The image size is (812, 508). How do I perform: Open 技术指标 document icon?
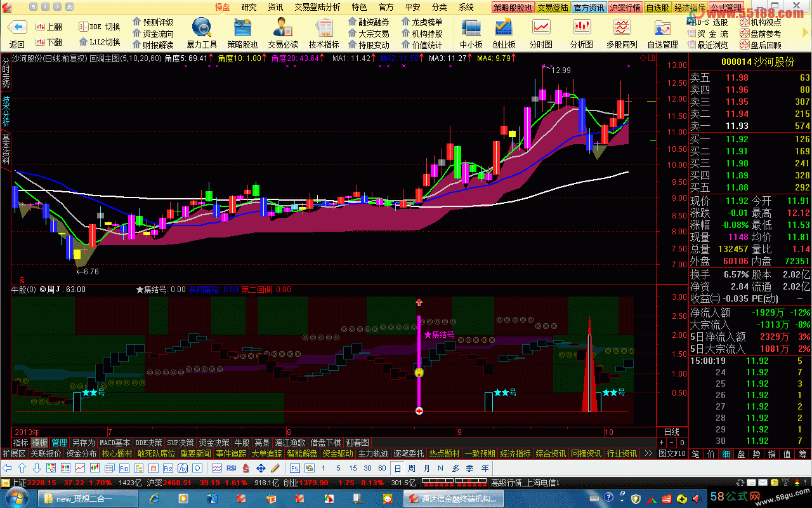click(x=324, y=28)
